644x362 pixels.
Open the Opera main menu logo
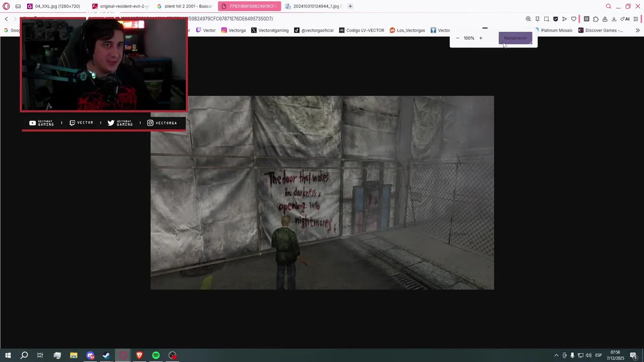pos(7,7)
